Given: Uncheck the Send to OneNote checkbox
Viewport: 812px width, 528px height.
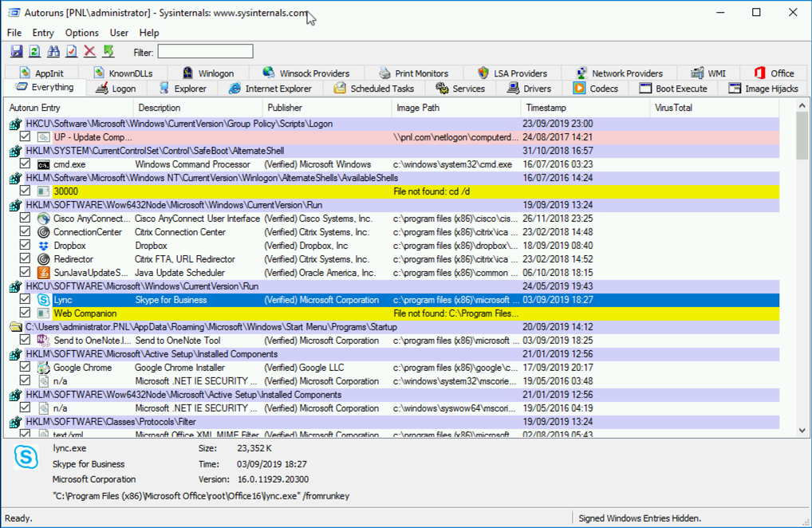Looking at the screenshot, I should click(x=25, y=340).
